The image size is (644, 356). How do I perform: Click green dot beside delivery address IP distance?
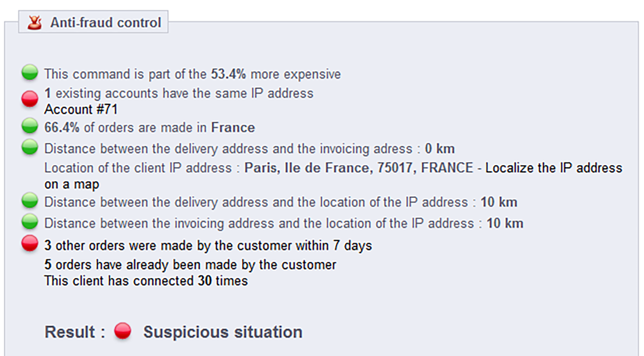(x=30, y=200)
